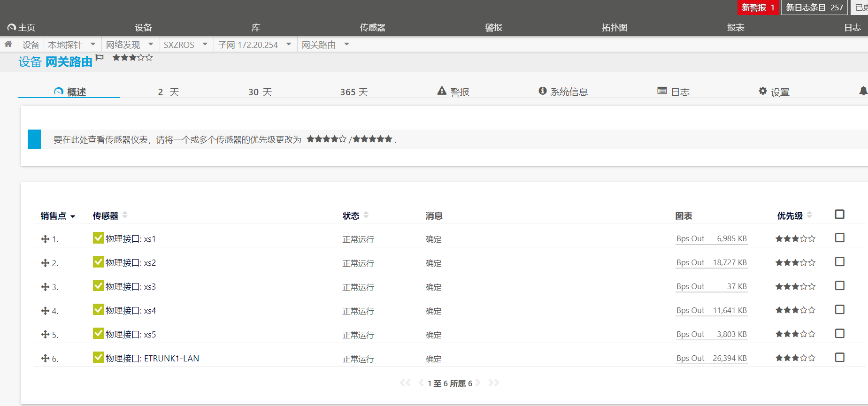Click move handle icon for row 3

pos(45,287)
